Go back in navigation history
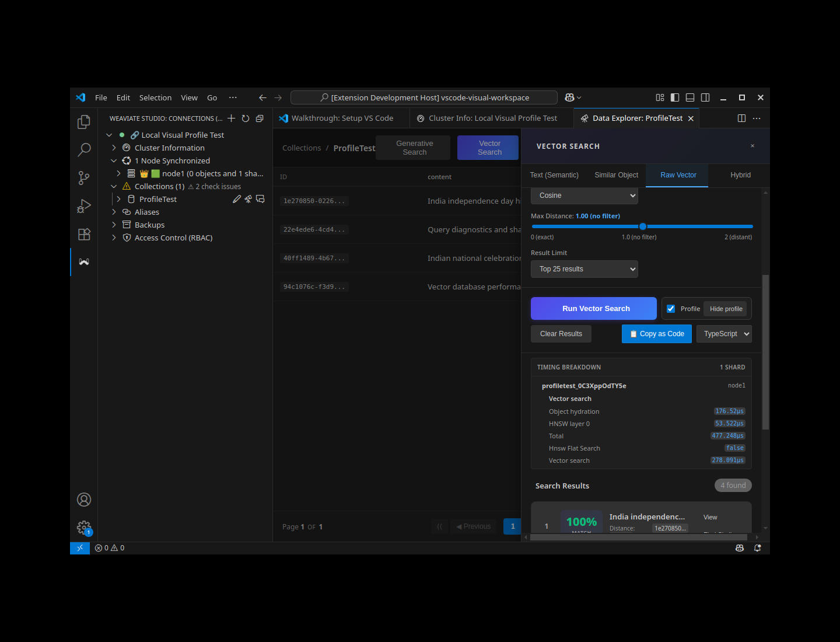840x642 pixels. [x=262, y=97]
